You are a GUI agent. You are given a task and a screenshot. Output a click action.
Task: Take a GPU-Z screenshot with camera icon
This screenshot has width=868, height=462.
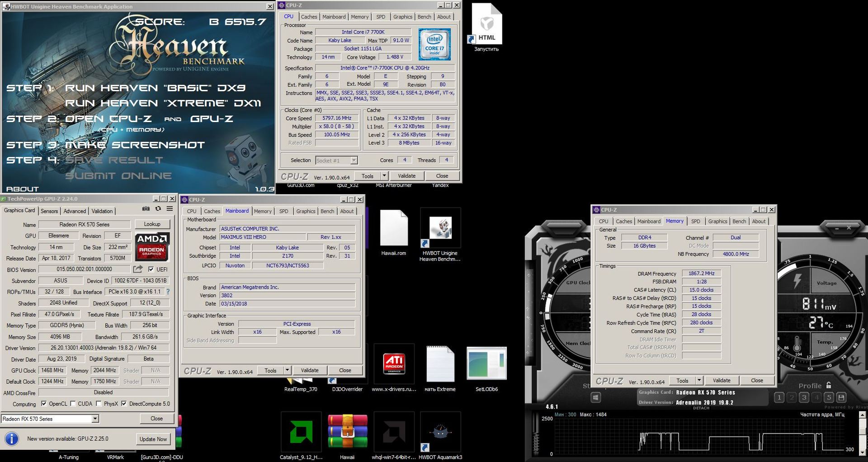coord(146,209)
